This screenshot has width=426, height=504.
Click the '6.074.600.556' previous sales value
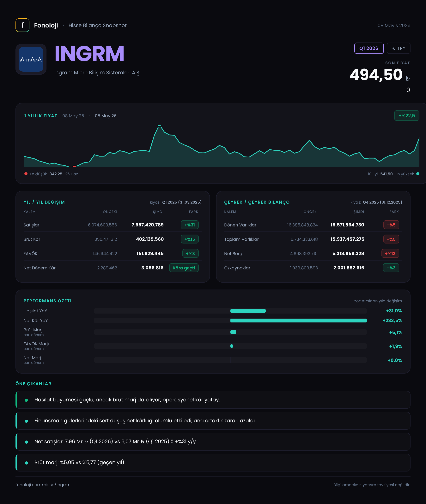click(x=102, y=225)
